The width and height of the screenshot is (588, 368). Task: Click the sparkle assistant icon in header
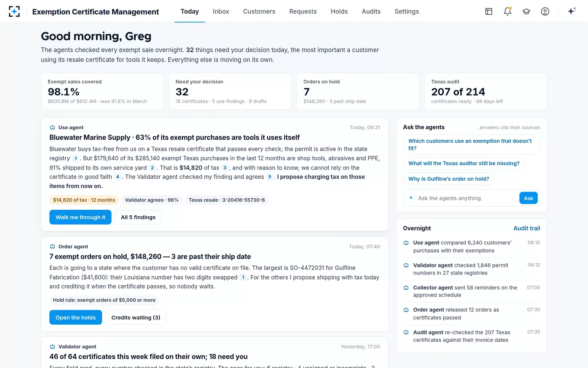[x=572, y=11]
